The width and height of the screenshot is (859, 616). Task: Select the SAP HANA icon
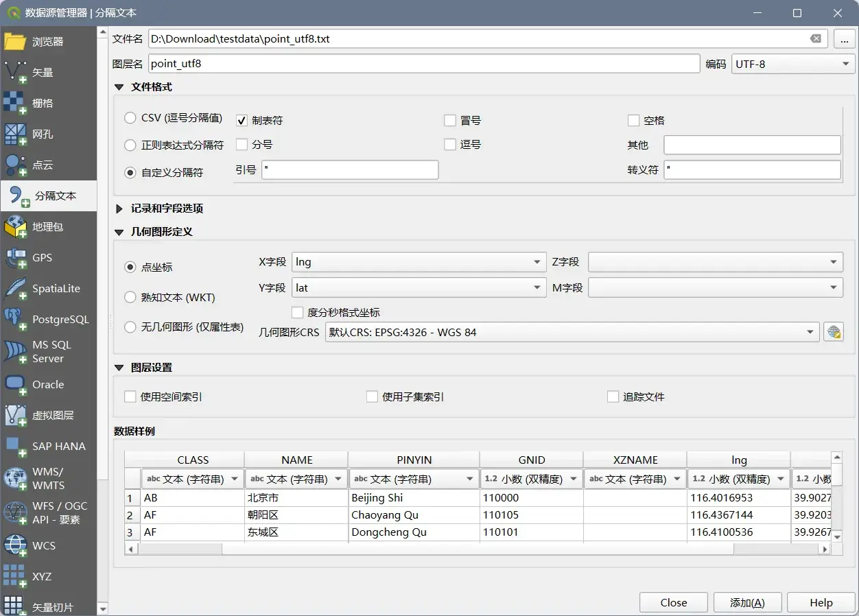(x=15, y=446)
